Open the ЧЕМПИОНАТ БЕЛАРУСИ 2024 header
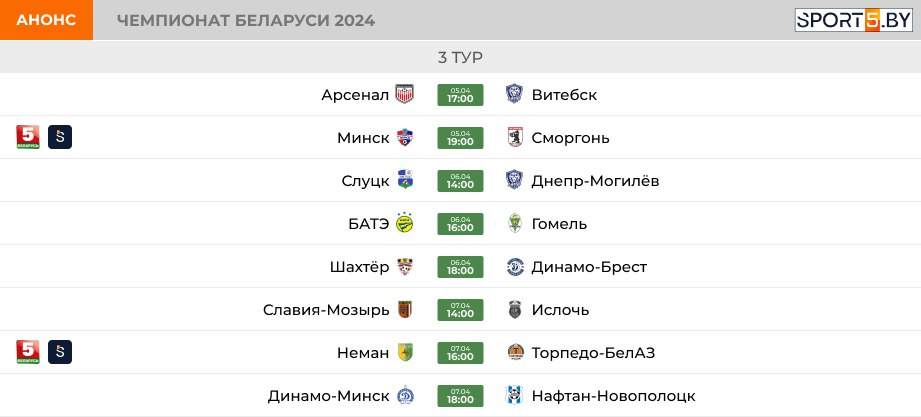This screenshot has width=921, height=417. pos(246,21)
